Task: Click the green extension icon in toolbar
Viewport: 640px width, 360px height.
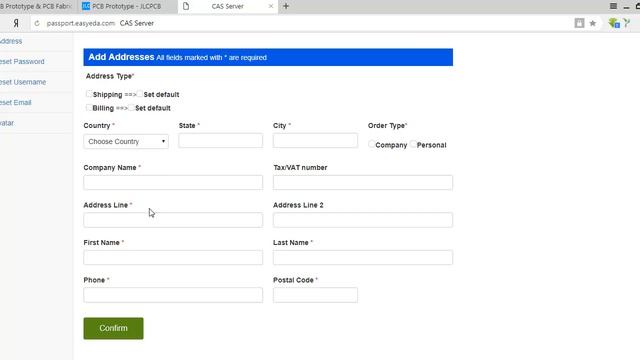Action: coord(613,23)
